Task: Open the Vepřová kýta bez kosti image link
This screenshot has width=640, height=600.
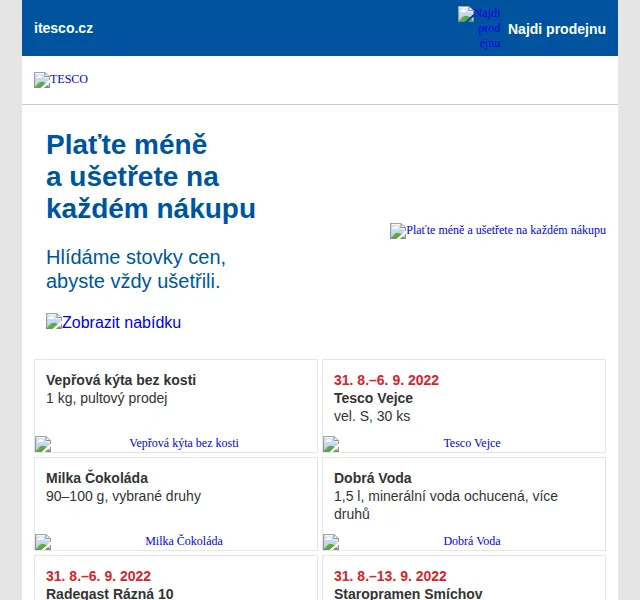Action: [x=176, y=444]
